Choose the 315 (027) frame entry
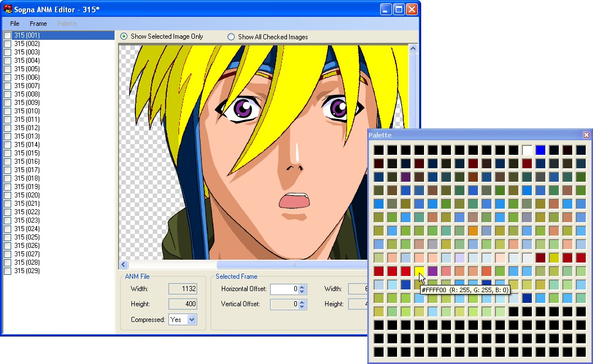Screen dimensions: 593x364 pos(27,254)
